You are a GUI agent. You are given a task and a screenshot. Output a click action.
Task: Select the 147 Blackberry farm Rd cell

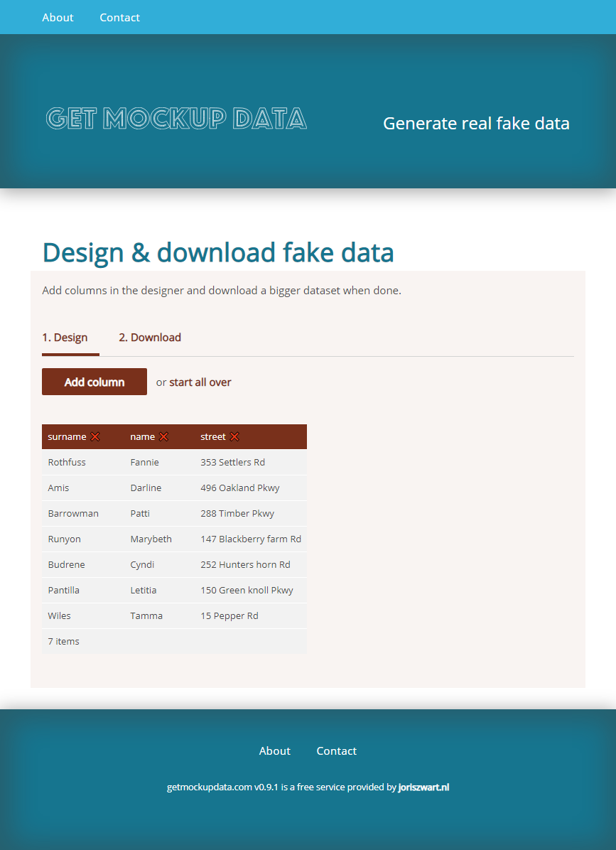click(251, 539)
